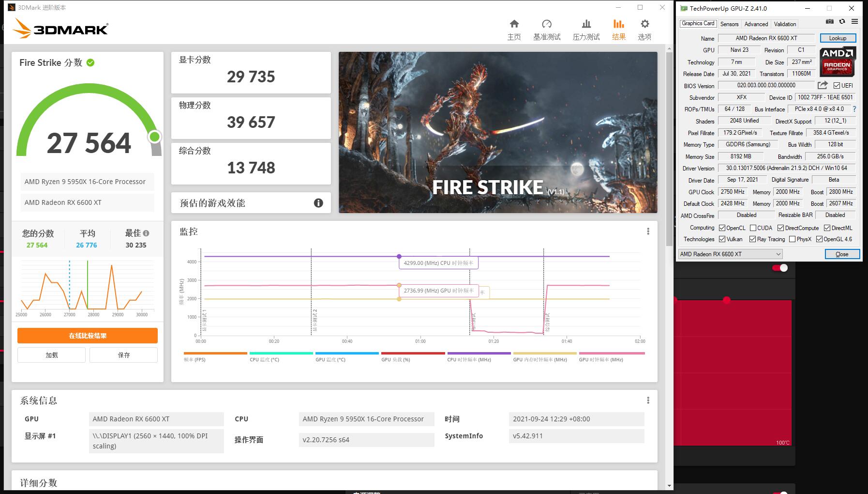Click the Fire Strike preview thumbnail

498,132
